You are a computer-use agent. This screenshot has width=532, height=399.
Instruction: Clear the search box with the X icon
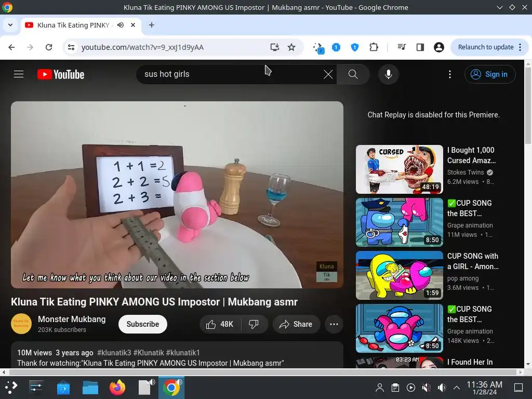click(328, 74)
